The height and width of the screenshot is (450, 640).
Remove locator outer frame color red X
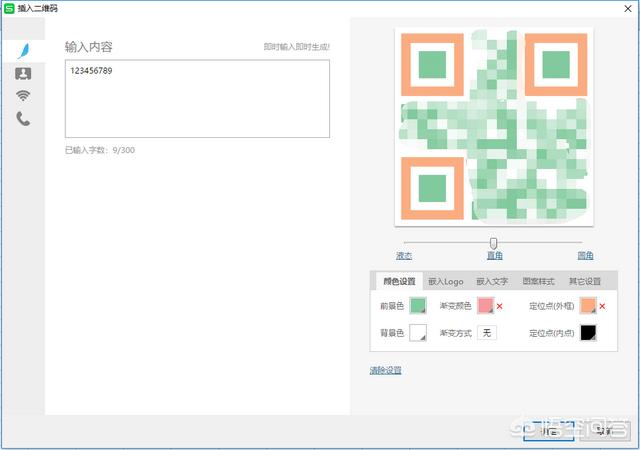602,306
